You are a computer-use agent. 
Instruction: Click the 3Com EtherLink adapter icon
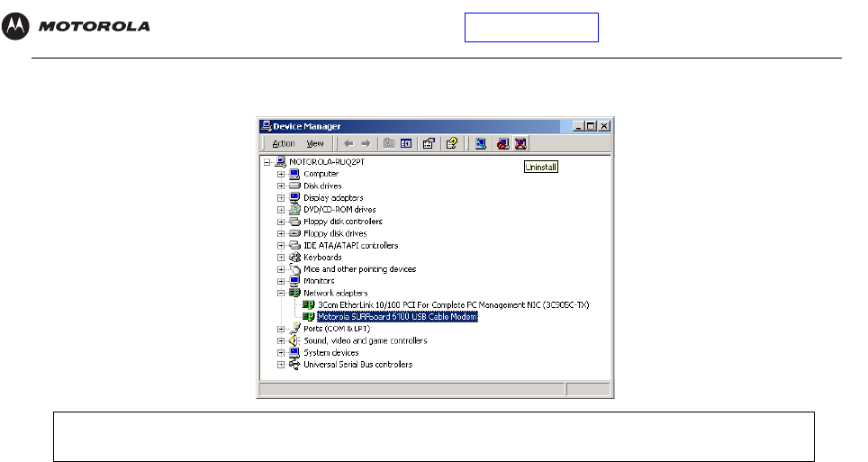309,304
